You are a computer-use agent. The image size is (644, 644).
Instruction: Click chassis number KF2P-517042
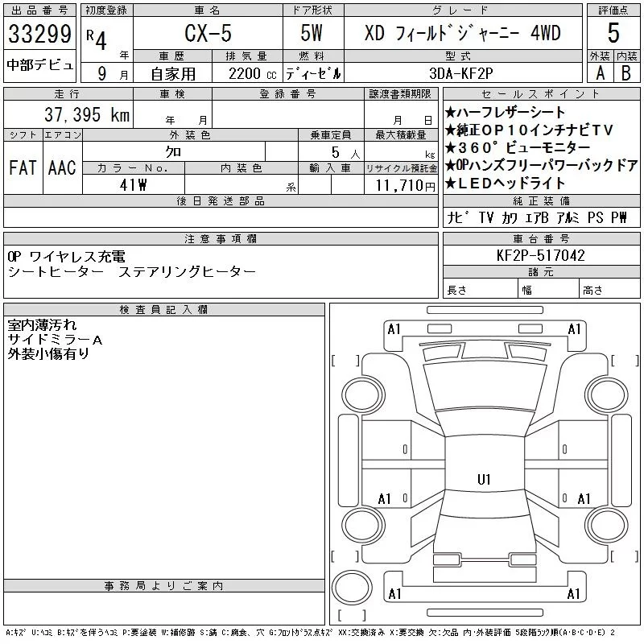pos(541,255)
